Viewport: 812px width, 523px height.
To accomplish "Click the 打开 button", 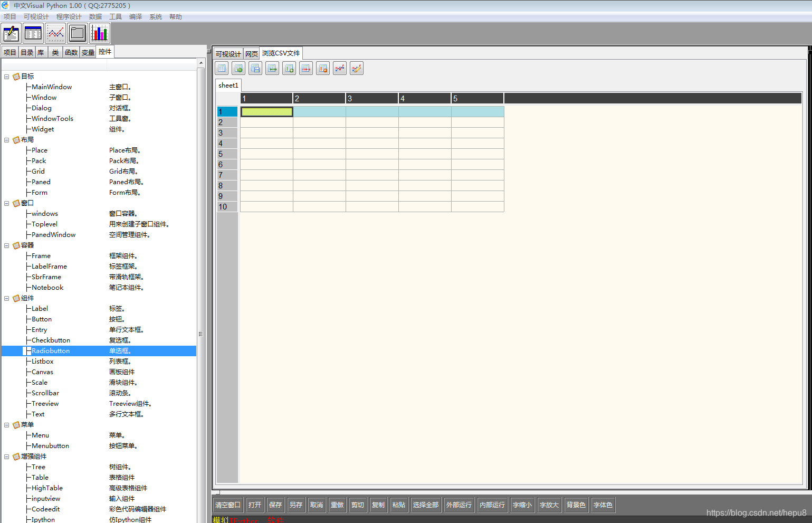I will [255, 505].
